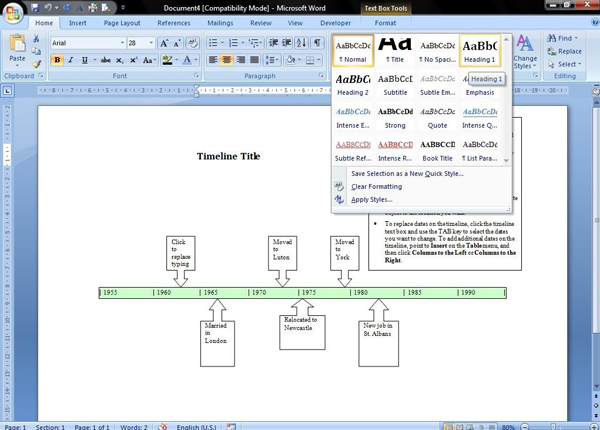Toggle Bold formatting
This screenshot has height=430, width=600.
[57, 60]
